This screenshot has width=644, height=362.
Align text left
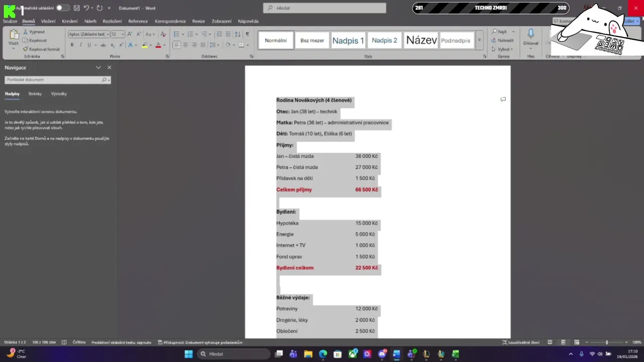coord(177,45)
